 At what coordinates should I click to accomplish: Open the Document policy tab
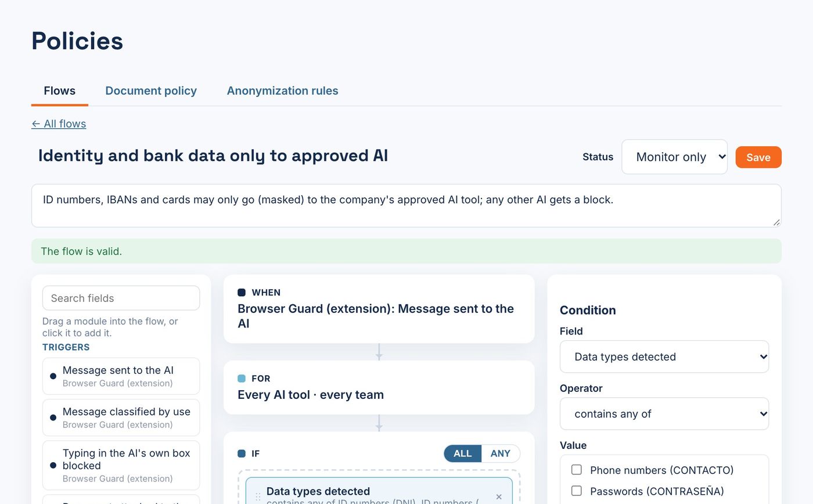click(x=151, y=91)
